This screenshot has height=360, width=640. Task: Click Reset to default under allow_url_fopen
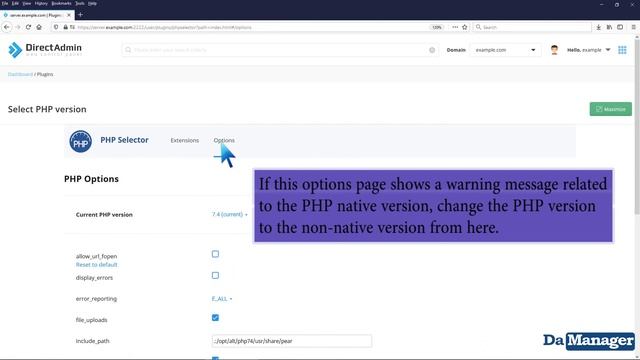(96, 264)
